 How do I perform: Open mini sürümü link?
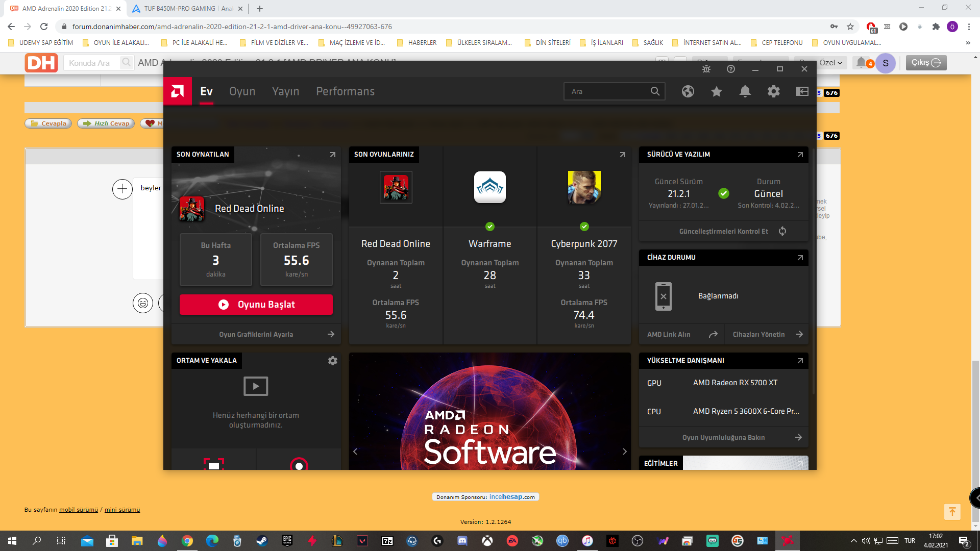coord(122,510)
